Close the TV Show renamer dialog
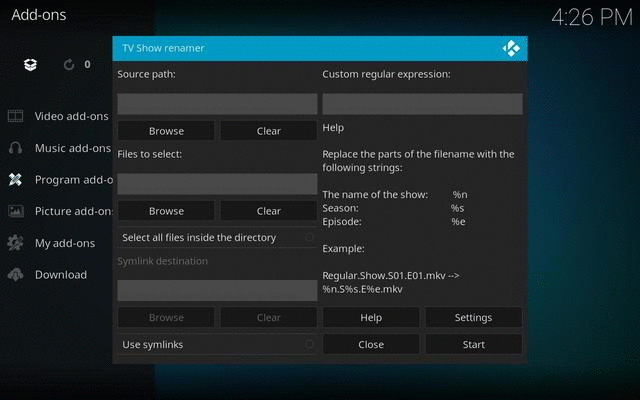Screen dimensions: 640x400 click(371, 344)
